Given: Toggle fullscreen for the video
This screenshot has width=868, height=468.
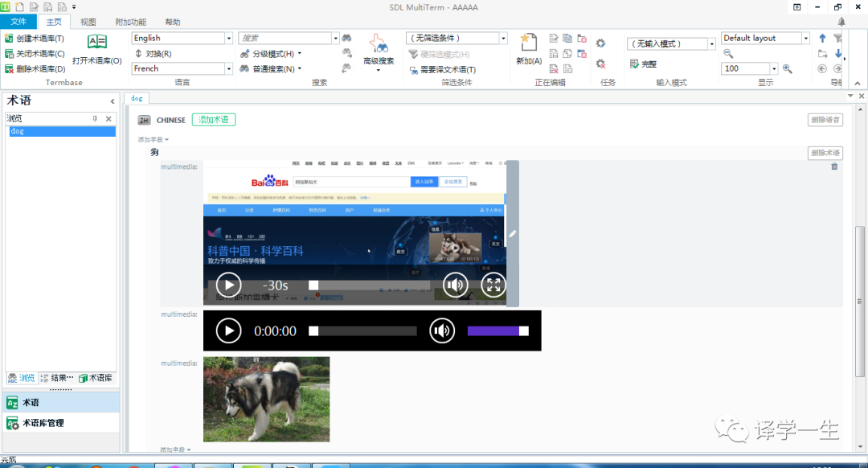Looking at the screenshot, I should pyautogui.click(x=493, y=285).
